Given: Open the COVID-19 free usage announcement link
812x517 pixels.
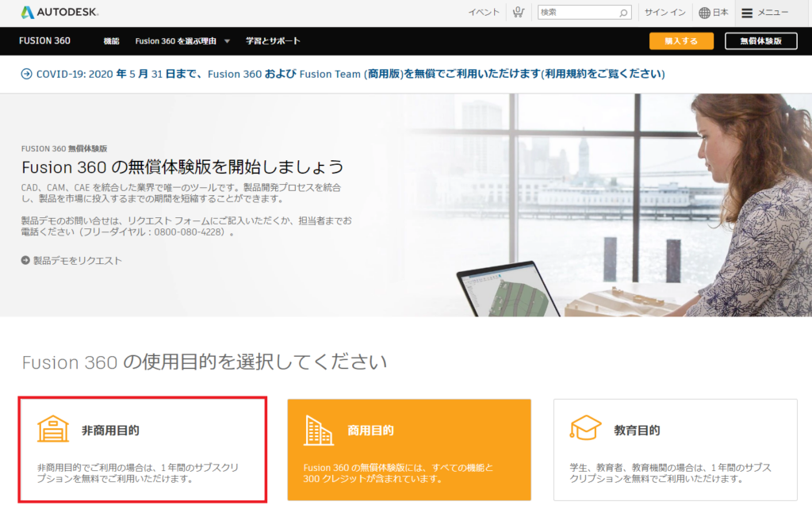Looking at the screenshot, I should point(350,74).
